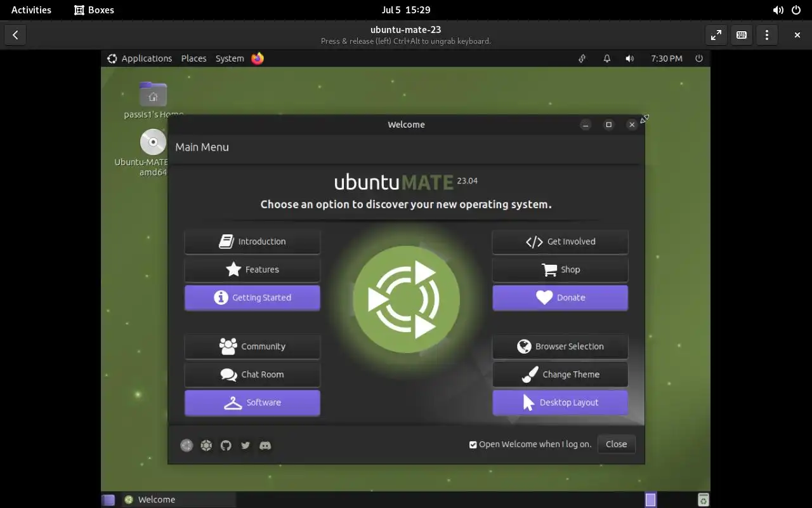
Task: Click the MATE panel clock 7:30 PM
Action: click(x=667, y=58)
